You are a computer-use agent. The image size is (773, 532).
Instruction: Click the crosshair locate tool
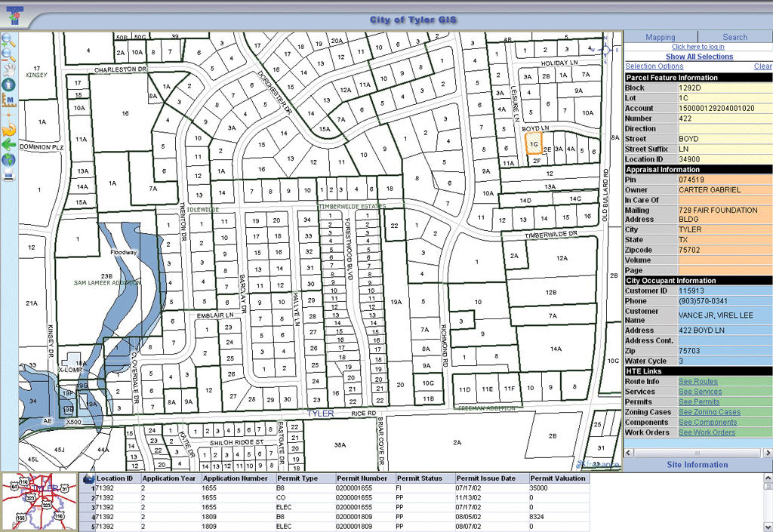click(9, 114)
